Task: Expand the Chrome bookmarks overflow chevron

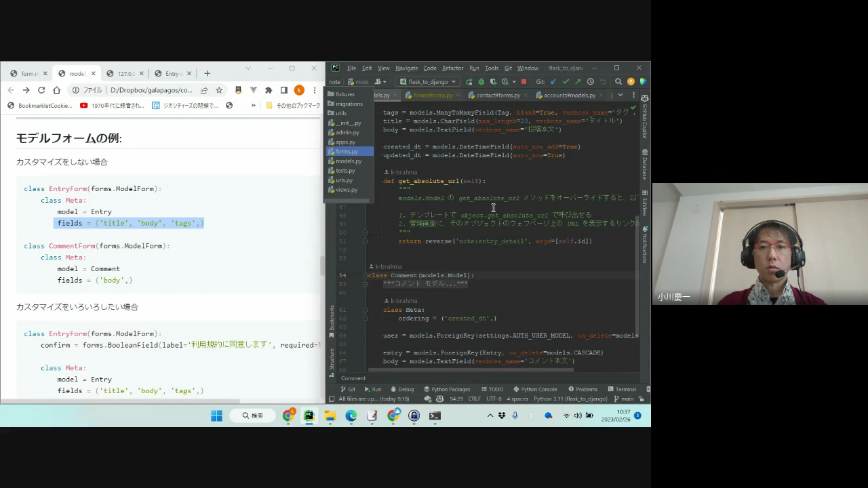Action: click(x=253, y=106)
